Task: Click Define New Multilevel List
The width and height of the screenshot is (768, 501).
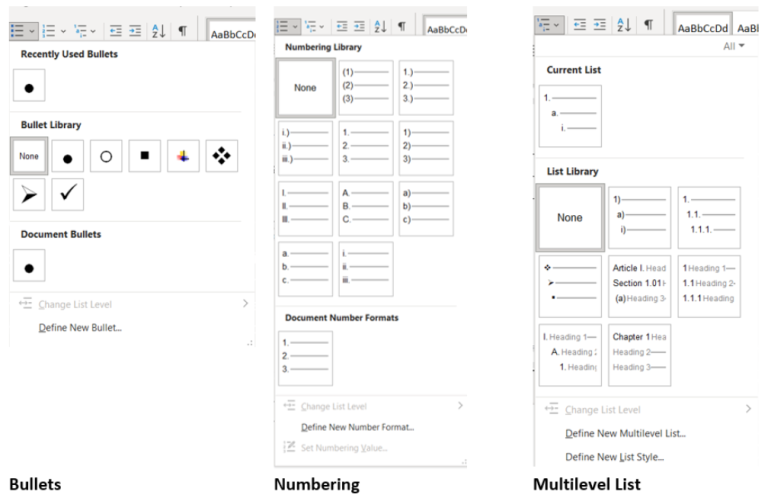Action: (x=625, y=433)
